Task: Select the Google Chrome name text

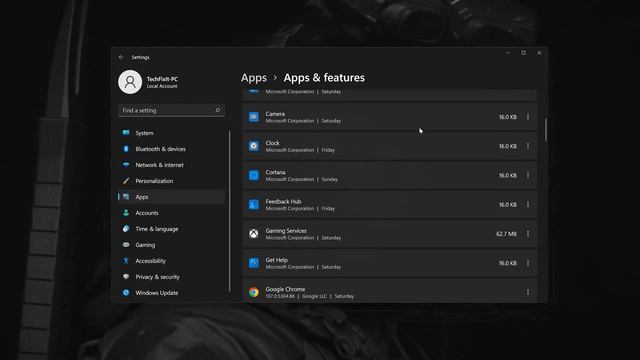Action: (285, 289)
